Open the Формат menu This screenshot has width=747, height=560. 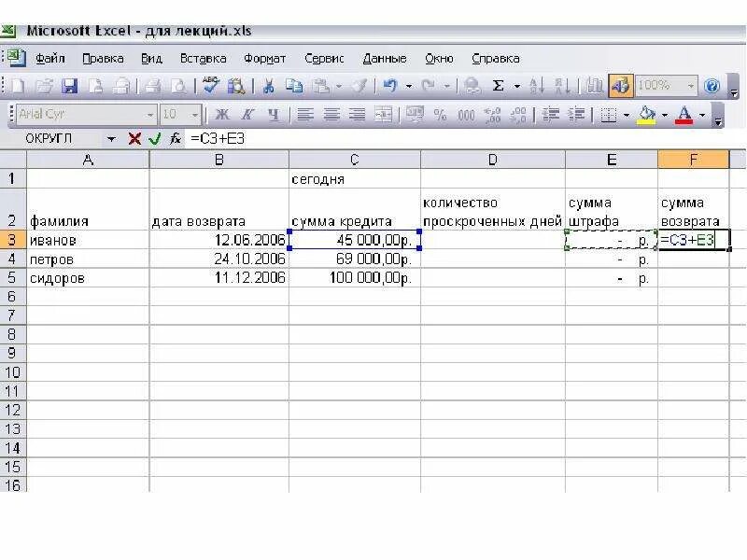pos(265,59)
